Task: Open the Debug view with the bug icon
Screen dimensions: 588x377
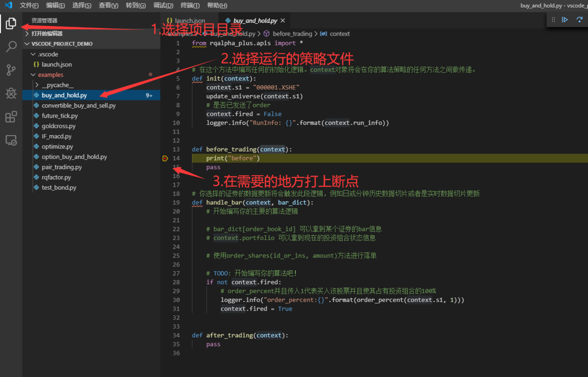Action: pos(11,93)
